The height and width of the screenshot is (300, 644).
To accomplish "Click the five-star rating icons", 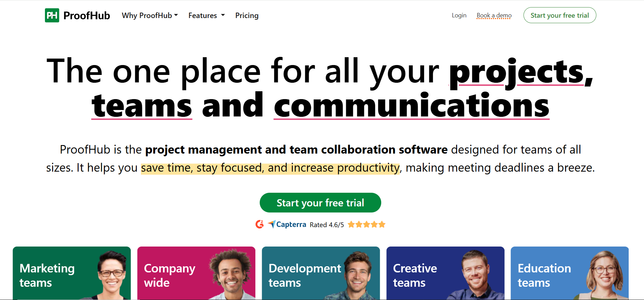I will click(367, 224).
